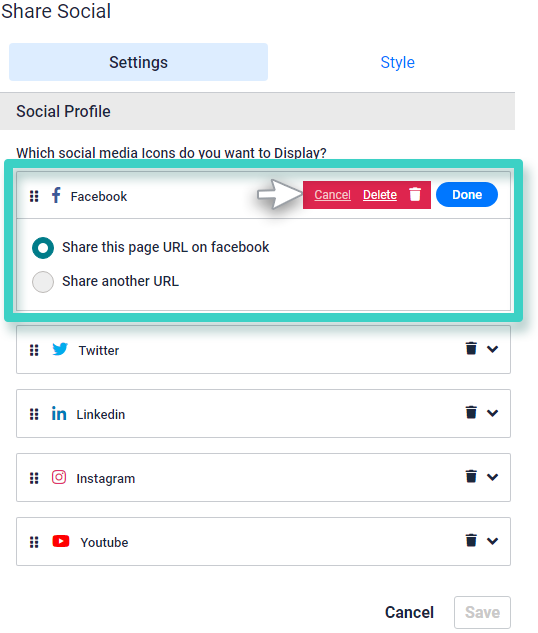Viewport: 538px width, 633px height.
Task: Click the Linkedin label text
Action: point(101,415)
